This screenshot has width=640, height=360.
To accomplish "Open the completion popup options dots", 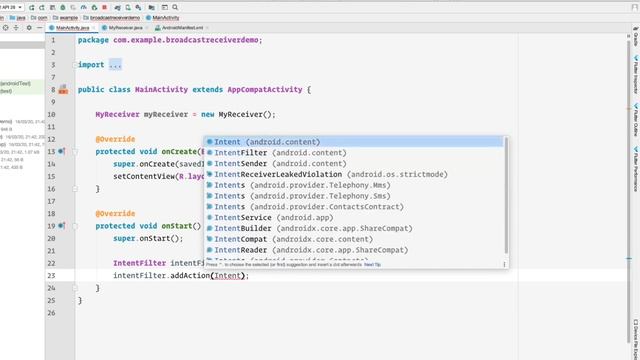I will coord(504,264).
